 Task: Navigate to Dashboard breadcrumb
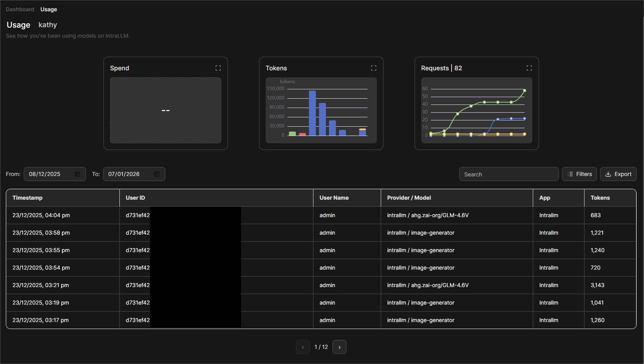click(x=20, y=9)
